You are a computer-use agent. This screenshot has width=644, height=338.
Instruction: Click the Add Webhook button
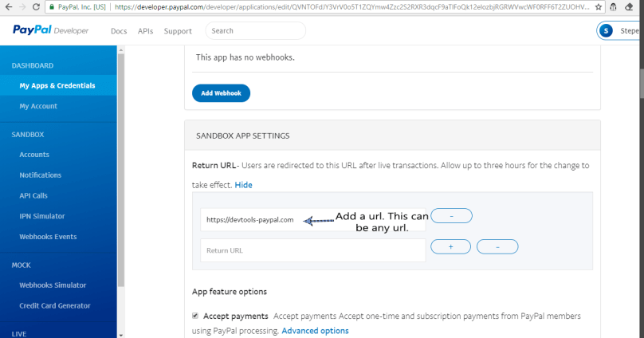(221, 93)
